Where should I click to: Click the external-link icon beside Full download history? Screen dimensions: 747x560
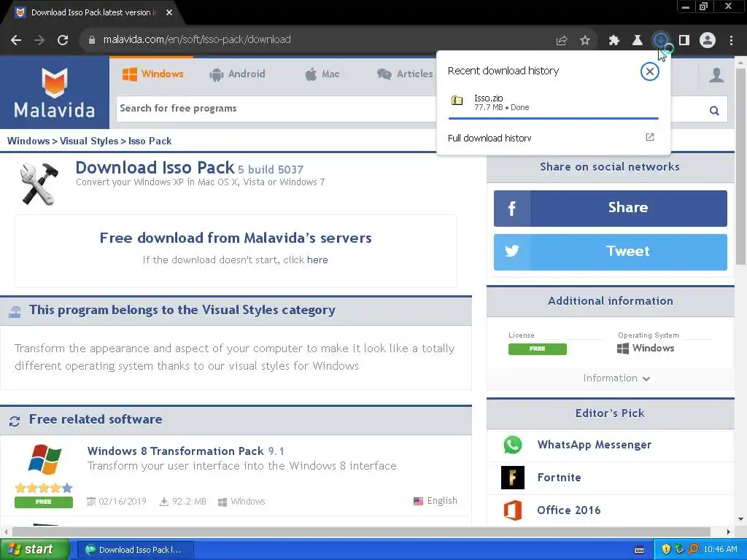click(x=650, y=137)
